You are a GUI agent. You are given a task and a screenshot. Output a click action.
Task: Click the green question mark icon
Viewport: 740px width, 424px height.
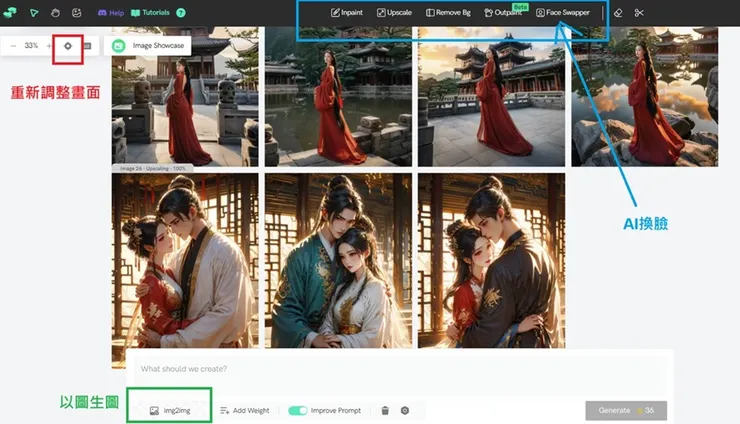181,13
